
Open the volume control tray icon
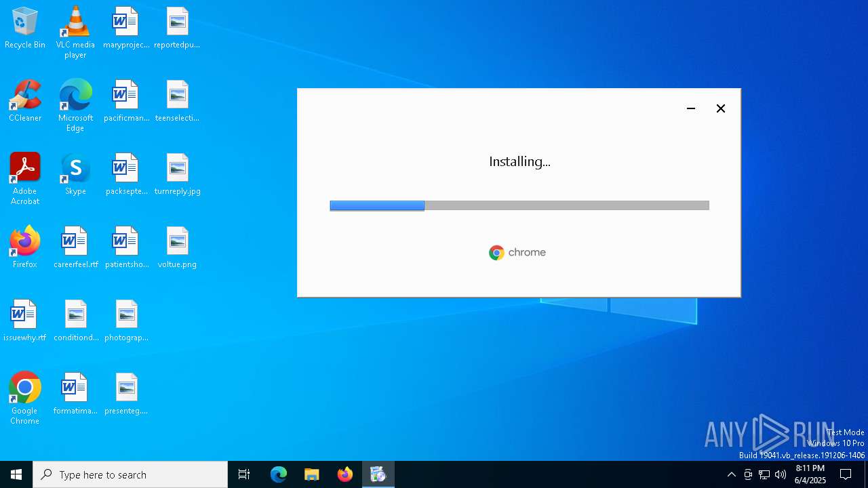click(x=781, y=474)
